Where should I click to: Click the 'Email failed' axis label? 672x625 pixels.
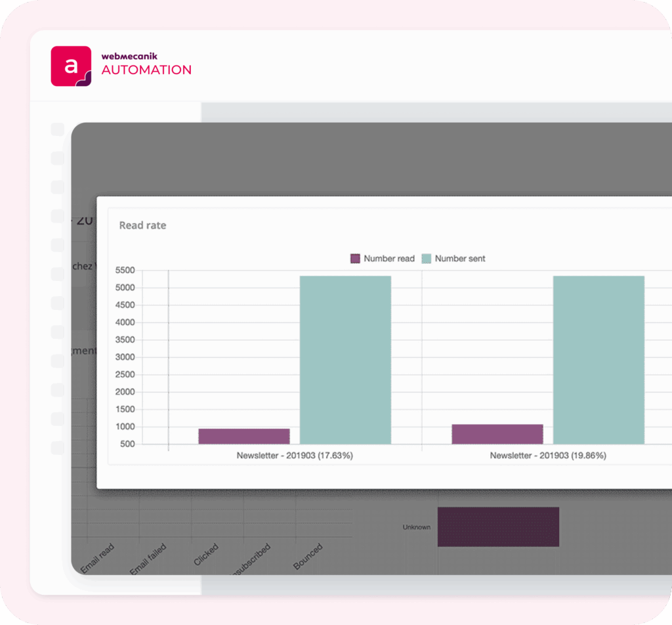coord(148,559)
